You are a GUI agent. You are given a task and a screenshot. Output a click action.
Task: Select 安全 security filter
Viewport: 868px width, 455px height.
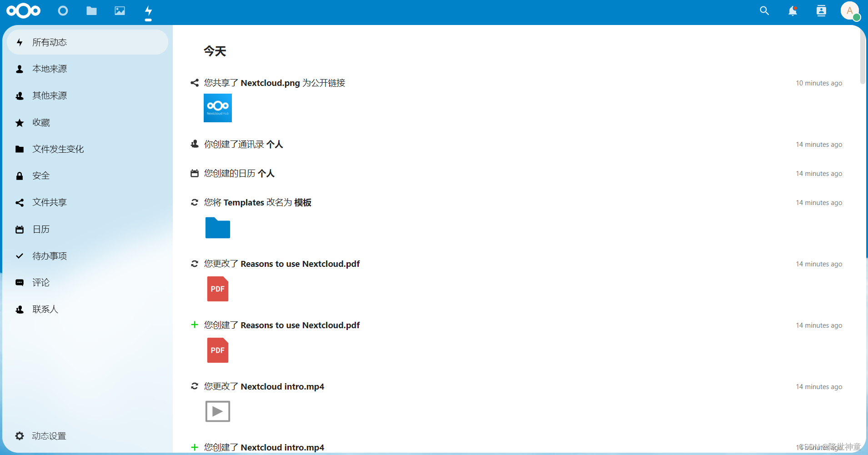click(x=88, y=175)
